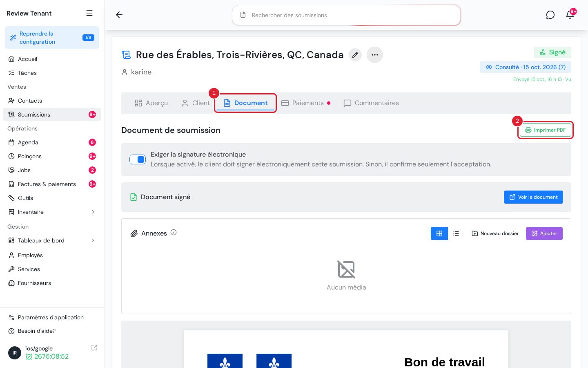588x368 pixels.
Task: Open Jobs in the sidebar
Action: click(52, 170)
